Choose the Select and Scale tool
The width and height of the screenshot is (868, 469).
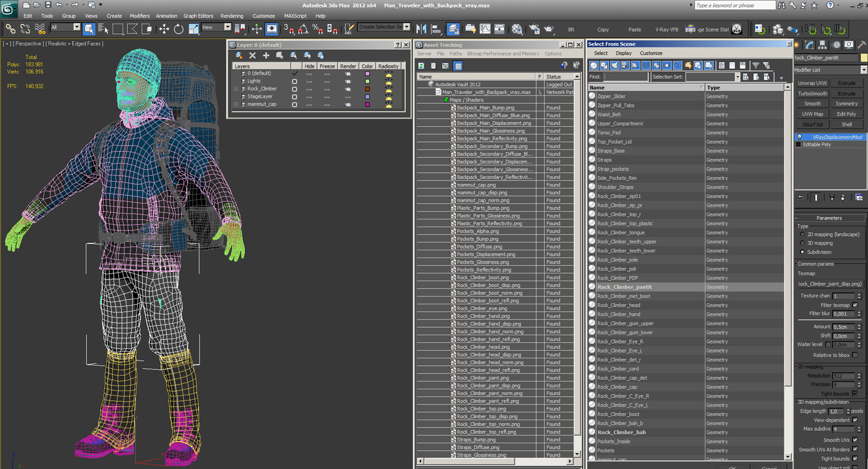tap(193, 29)
